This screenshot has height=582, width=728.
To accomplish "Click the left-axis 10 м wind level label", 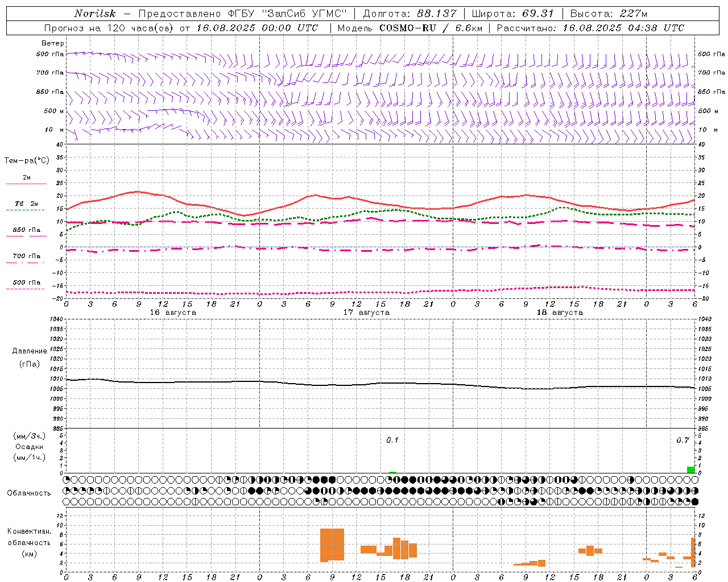I will 54,130.
